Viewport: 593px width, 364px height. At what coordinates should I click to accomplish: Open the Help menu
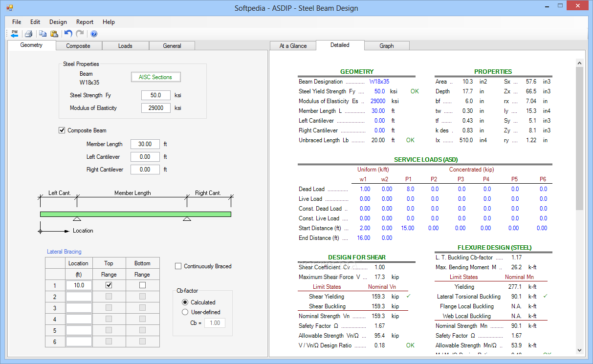(x=109, y=22)
